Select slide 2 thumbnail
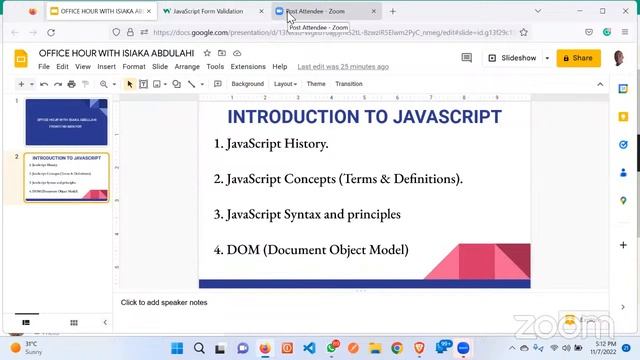The height and width of the screenshot is (360, 640). pos(67,178)
